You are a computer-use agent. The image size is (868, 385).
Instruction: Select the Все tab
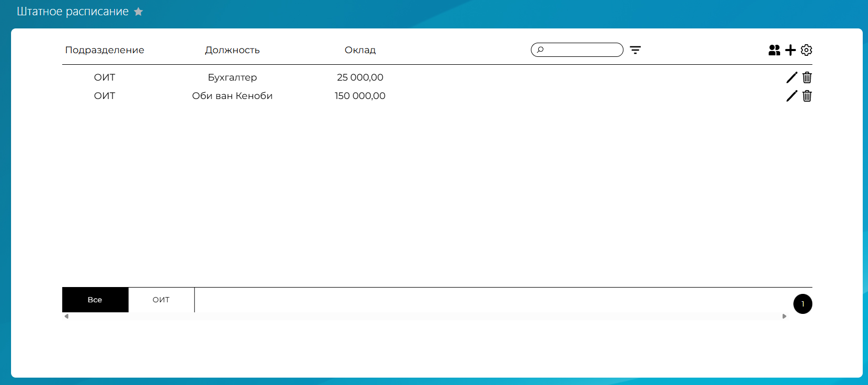95,300
